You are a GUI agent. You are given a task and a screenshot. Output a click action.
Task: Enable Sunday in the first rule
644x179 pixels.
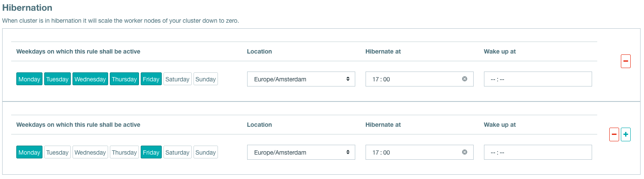[206, 79]
